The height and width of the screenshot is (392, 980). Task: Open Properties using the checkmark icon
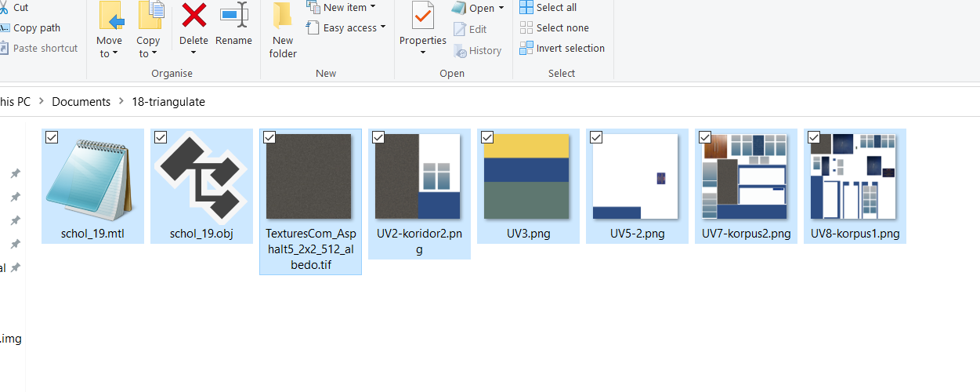coord(422,16)
